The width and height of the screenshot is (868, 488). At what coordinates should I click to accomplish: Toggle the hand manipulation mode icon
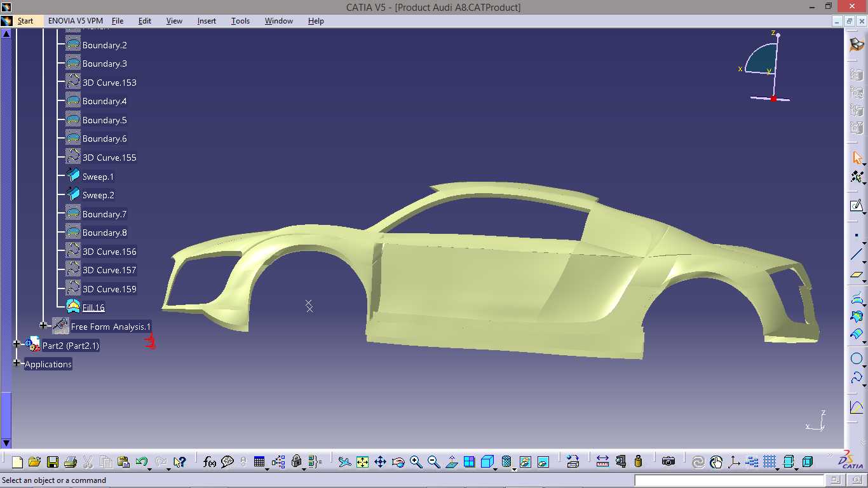click(x=716, y=462)
